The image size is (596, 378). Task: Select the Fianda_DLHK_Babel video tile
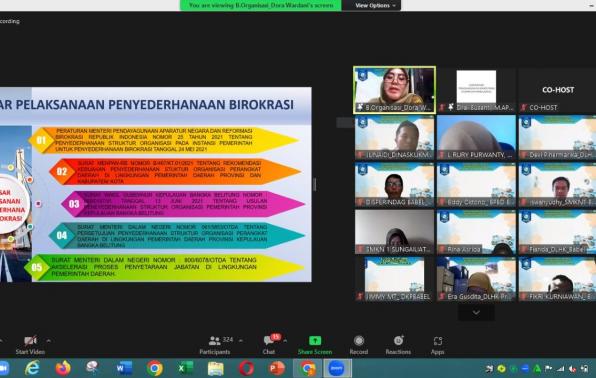558,232
